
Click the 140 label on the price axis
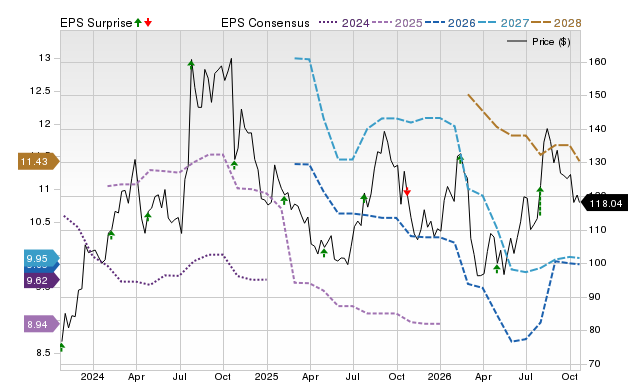coord(597,129)
